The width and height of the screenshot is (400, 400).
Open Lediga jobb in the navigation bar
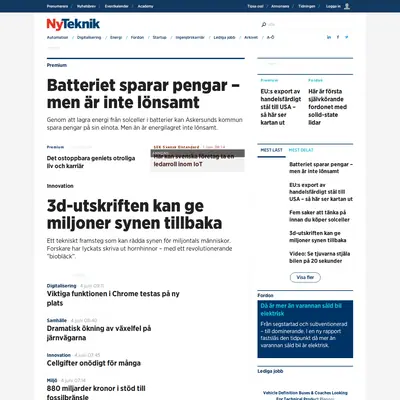[224, 37]
